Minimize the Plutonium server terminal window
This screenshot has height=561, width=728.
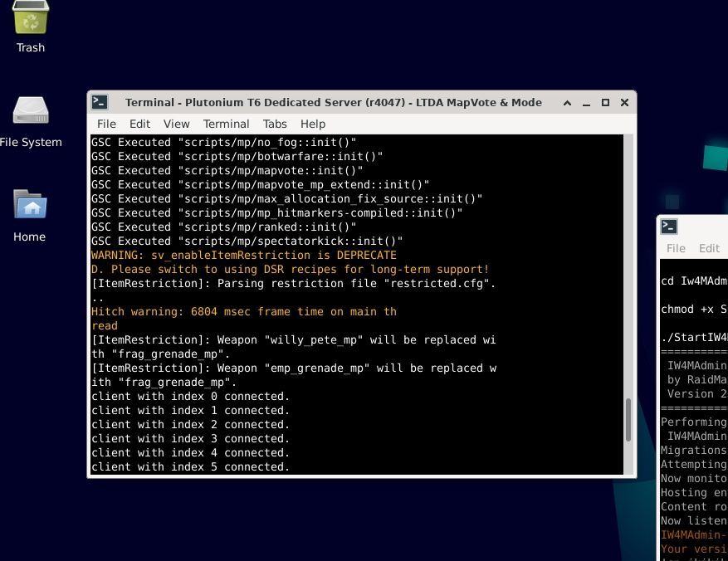(587, 103)
